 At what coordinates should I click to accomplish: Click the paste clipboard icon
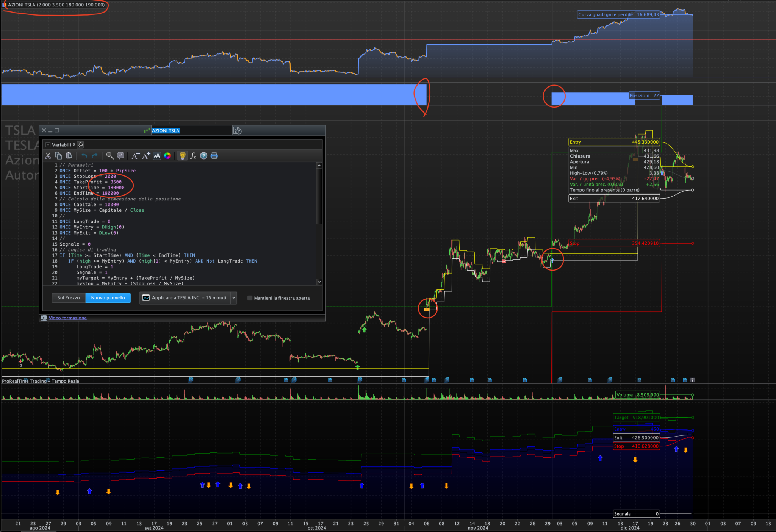[x=69, y=156]
